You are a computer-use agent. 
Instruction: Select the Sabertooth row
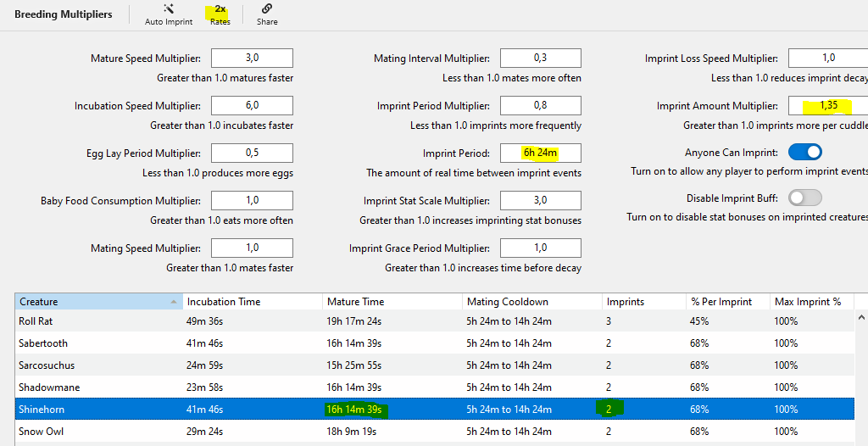[435, 343]
